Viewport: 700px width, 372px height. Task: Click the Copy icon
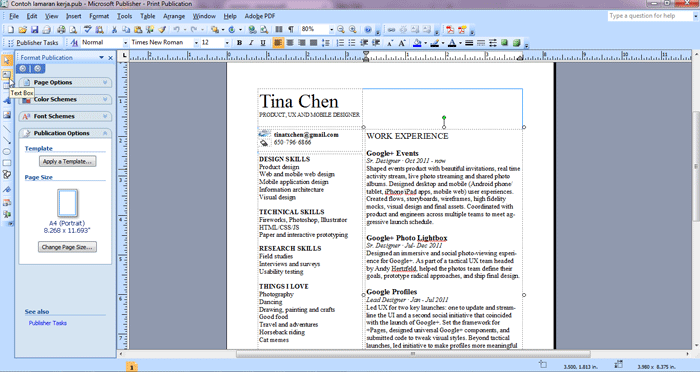tap(126, 29)
